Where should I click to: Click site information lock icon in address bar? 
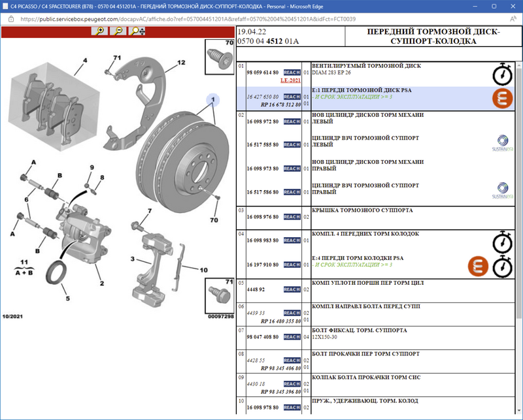pyautogui.click(x=11, y=19)
